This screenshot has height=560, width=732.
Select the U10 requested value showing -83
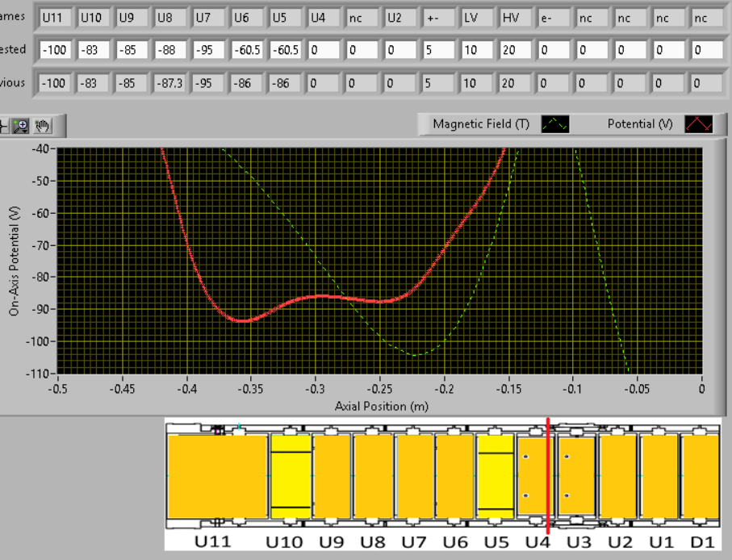click(94, 50)
